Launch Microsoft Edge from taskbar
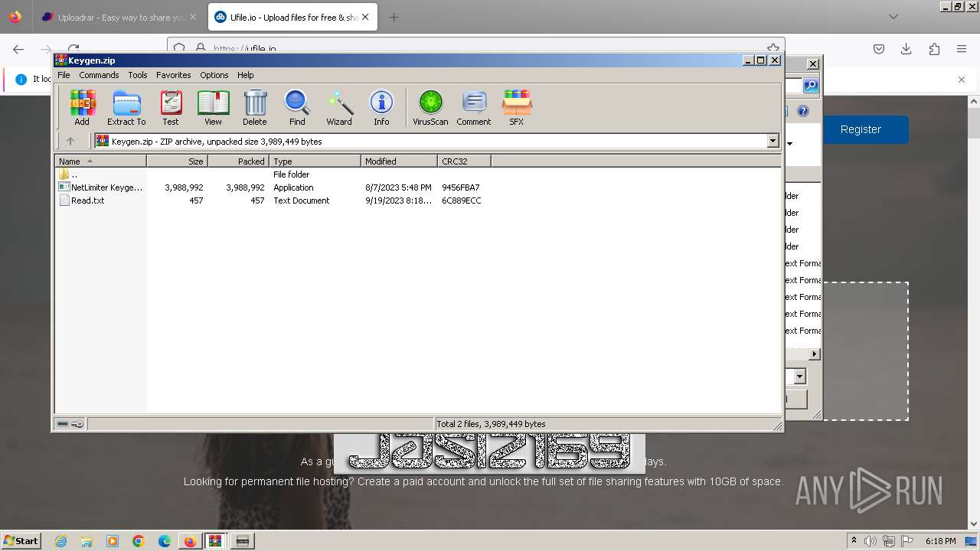 pyautogui.click(x=165, y=541)
